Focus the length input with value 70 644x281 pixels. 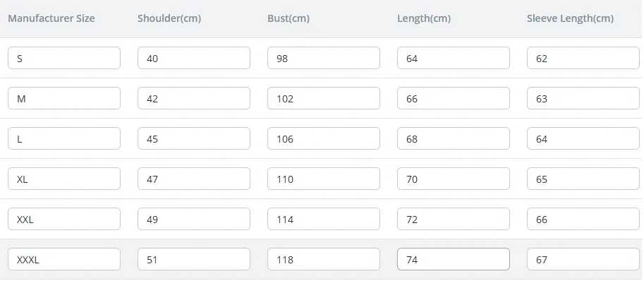(454, 179)
